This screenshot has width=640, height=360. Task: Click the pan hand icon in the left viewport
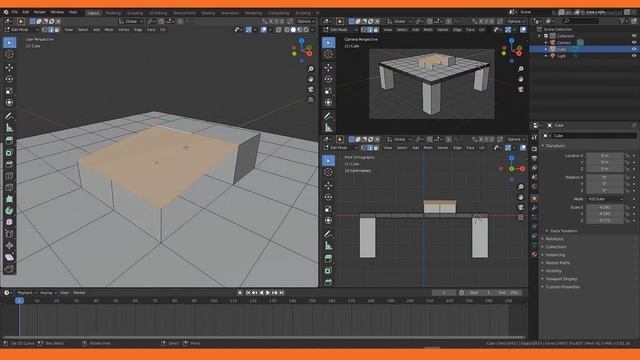point(311,79)
